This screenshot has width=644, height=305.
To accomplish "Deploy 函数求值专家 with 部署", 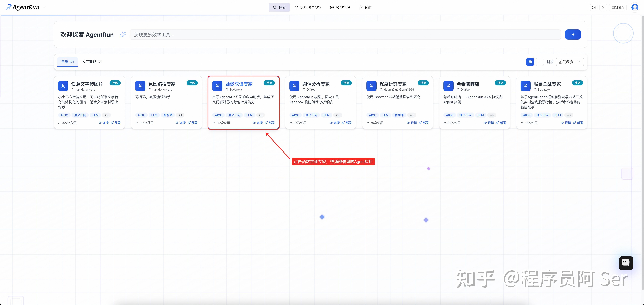I will click(270, 123).
